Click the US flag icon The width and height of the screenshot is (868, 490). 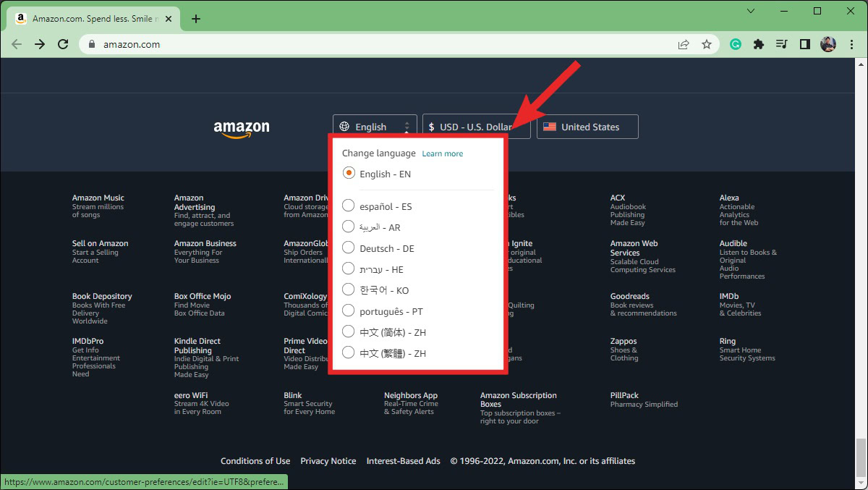[550, 127]
